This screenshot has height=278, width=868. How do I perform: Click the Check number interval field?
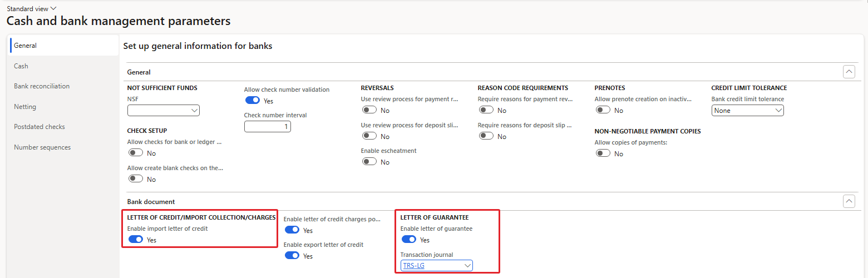click(267, 126)
